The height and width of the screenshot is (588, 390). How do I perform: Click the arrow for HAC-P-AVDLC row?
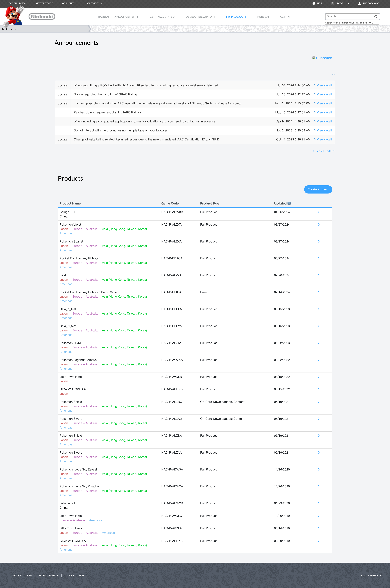click(319, 516)
